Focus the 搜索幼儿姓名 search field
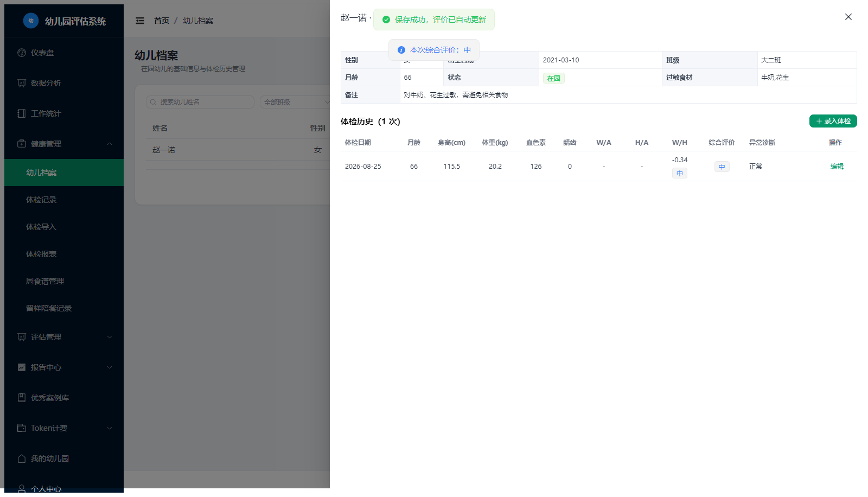This screenshot has width=868, height=497. 200,102
